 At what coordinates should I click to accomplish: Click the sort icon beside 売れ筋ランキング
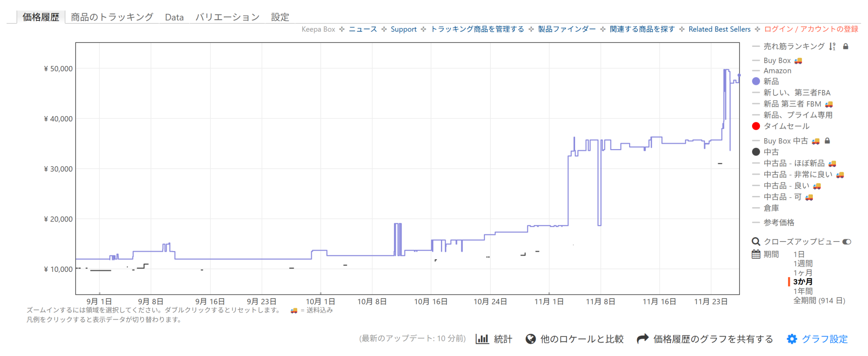click(x=832, y=46)
